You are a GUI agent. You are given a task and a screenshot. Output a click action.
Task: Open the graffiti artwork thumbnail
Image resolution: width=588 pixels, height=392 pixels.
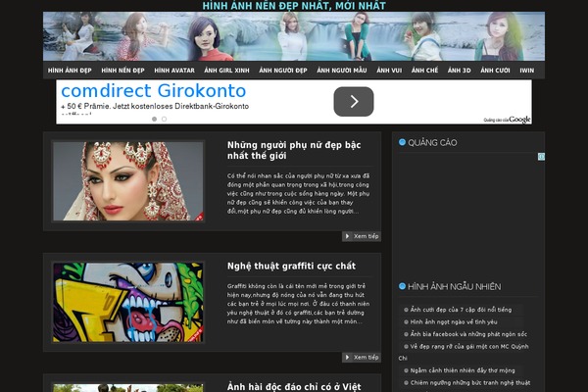tap(128, 303)
